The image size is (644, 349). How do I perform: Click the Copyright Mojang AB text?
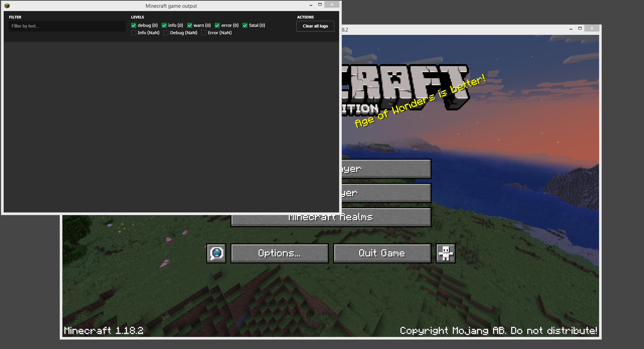point(498,331)
